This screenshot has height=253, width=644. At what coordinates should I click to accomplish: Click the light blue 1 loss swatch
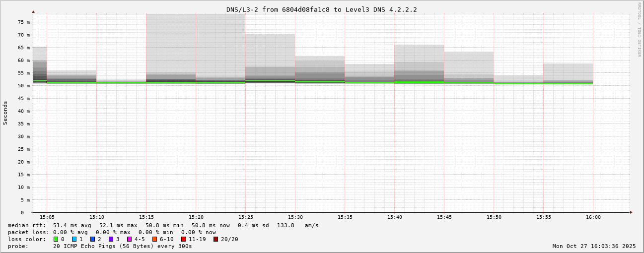tap(74, 239)
